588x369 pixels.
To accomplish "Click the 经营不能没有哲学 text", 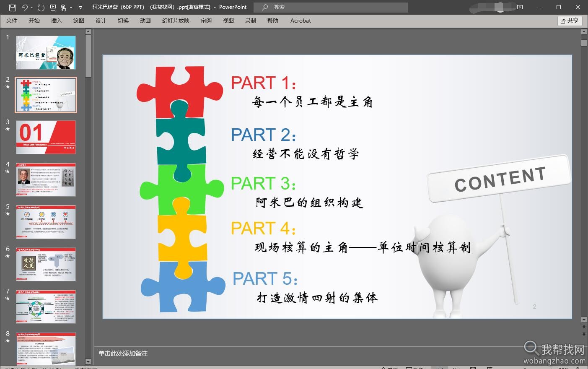I will tap(306, 154).
